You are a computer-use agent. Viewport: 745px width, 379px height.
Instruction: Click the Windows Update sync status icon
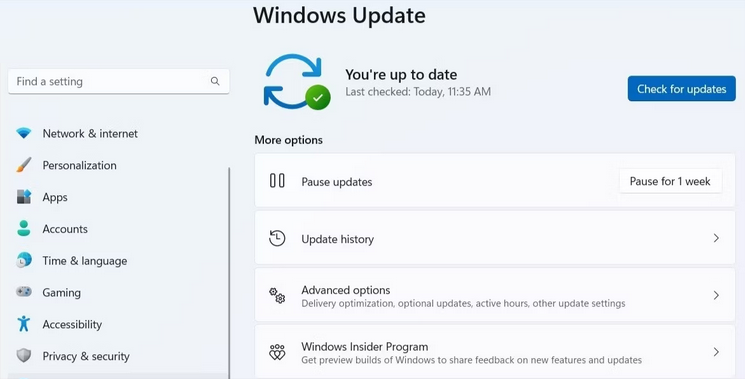(x=297, y=82)
